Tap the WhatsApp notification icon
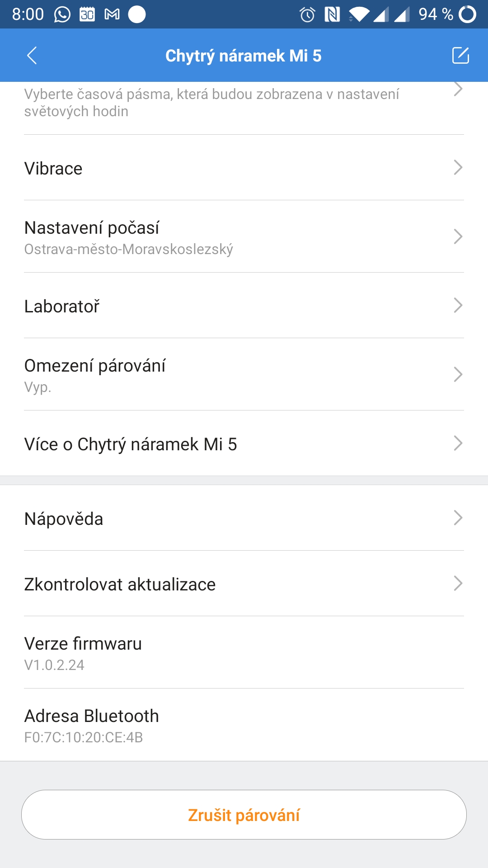Viewport: 488px width, 868px height. [x=62, y=14]
